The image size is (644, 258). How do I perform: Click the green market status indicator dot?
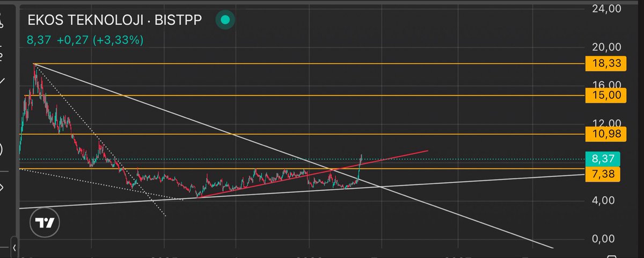(x=225, y=20)
